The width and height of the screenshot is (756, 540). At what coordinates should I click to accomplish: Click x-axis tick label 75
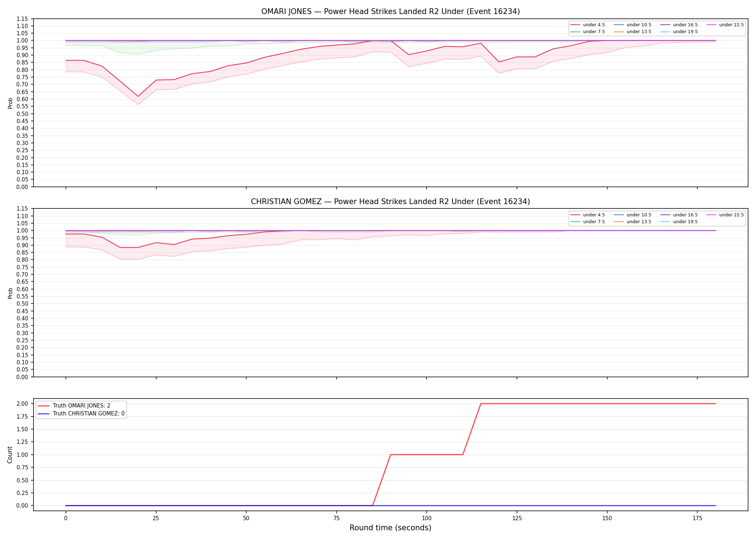(x=336, y=518)
